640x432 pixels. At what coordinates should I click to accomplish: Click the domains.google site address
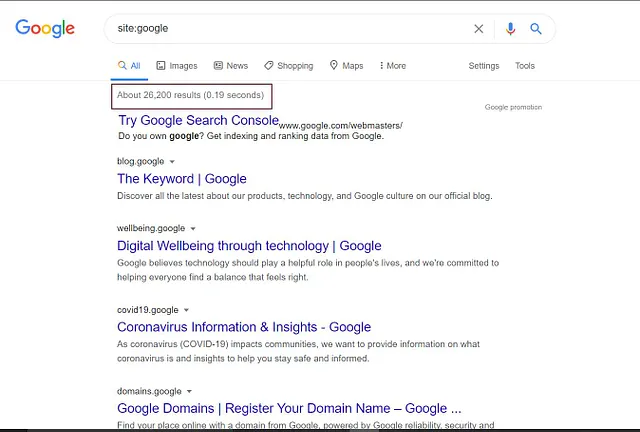(x=149, y=391)
